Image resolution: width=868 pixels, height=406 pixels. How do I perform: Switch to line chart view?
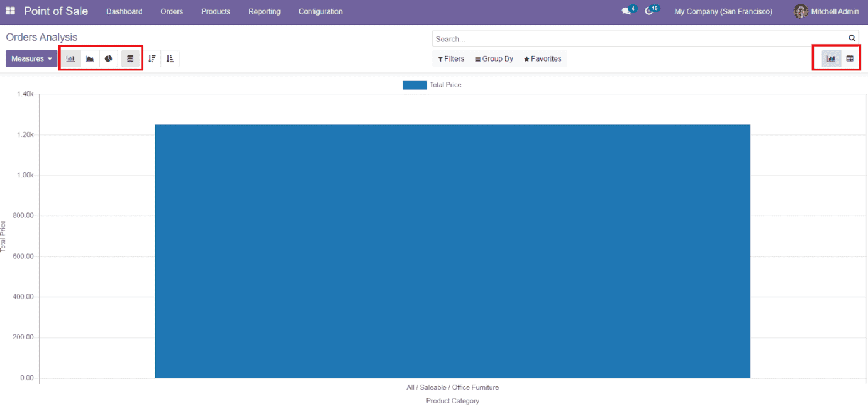tap(90, 58)
